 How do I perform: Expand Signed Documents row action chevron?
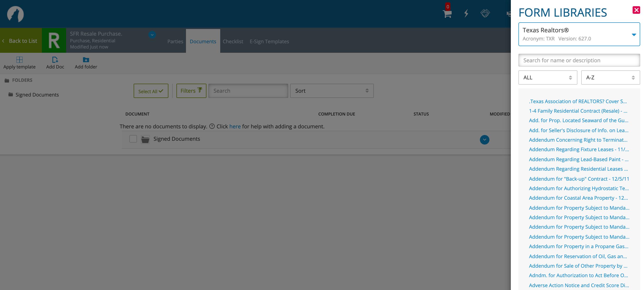click(x=484, y=140)
